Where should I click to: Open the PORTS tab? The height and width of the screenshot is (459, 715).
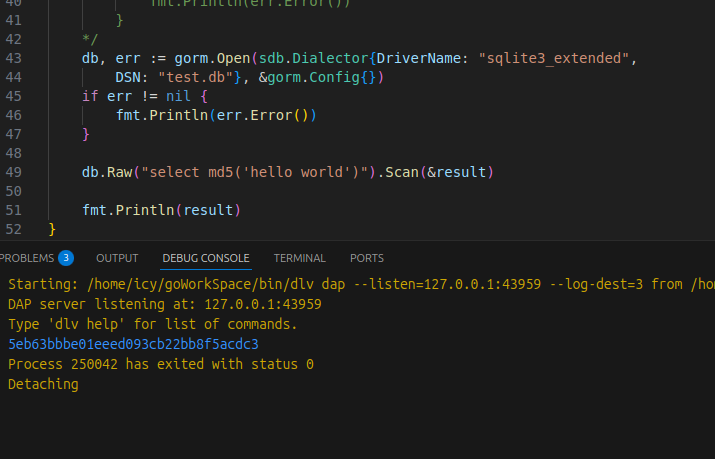(367, 258)
